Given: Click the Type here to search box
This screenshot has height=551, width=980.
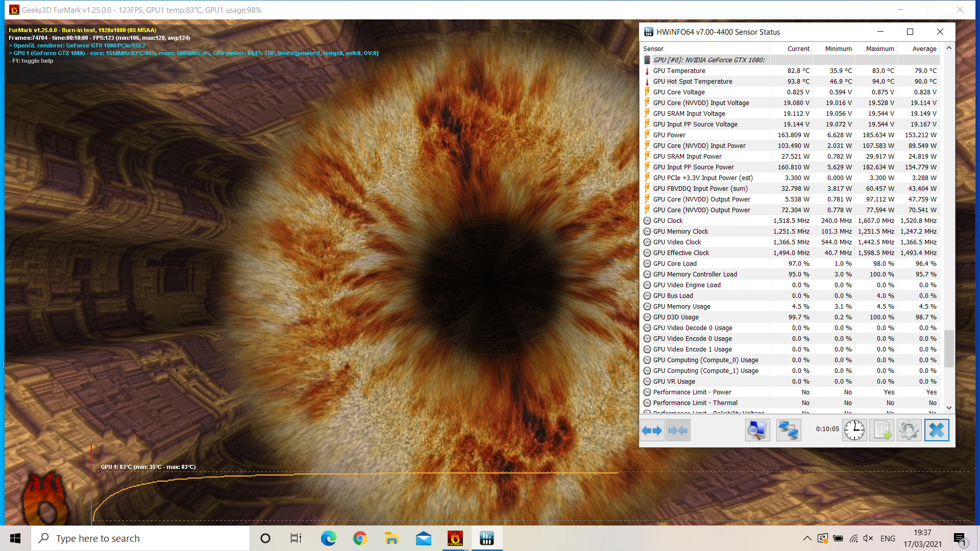Looking at the screenshot, I should (140, 538).
